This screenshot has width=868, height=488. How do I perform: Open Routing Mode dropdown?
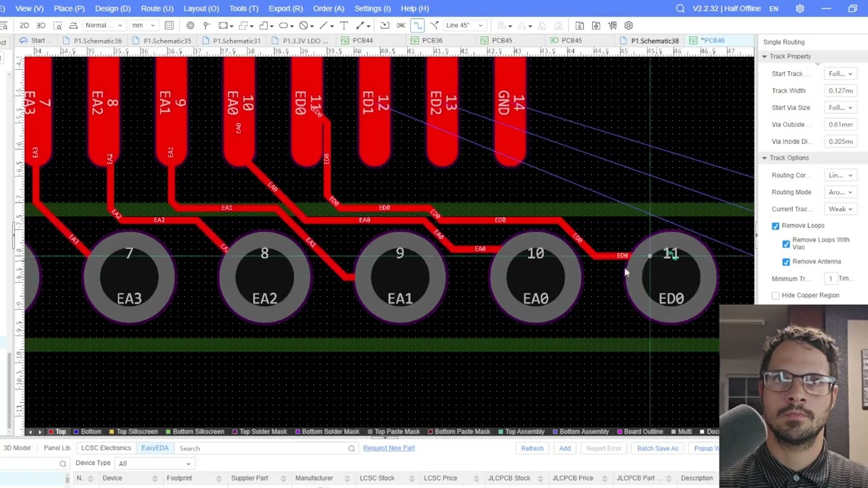(x=840, y=192)
